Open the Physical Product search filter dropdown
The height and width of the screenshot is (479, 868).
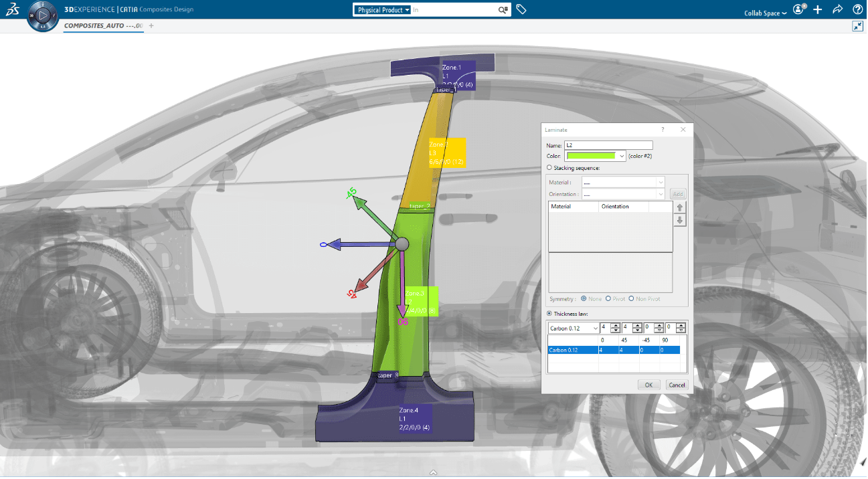(382, 10)
